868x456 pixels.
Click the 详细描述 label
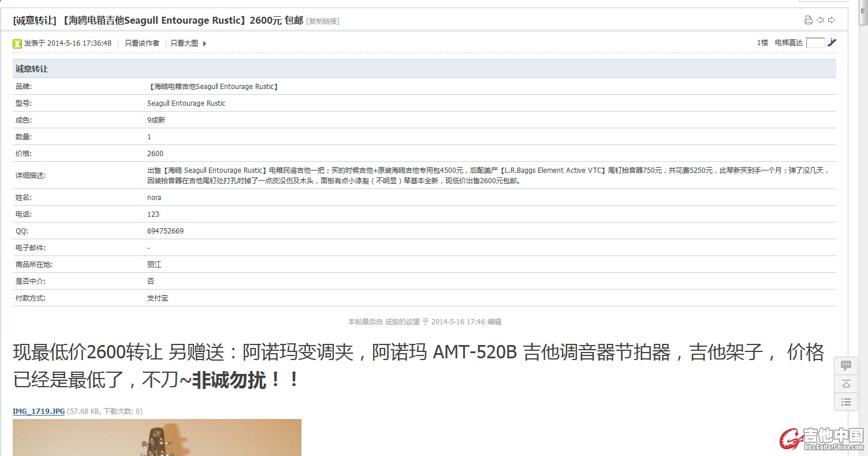click(x=31, y=176)
